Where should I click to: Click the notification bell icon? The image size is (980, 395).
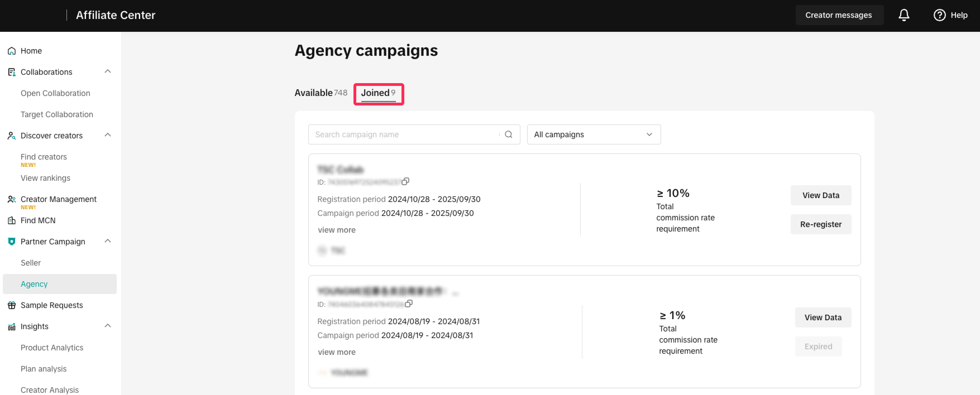click(x=903, y=15)
